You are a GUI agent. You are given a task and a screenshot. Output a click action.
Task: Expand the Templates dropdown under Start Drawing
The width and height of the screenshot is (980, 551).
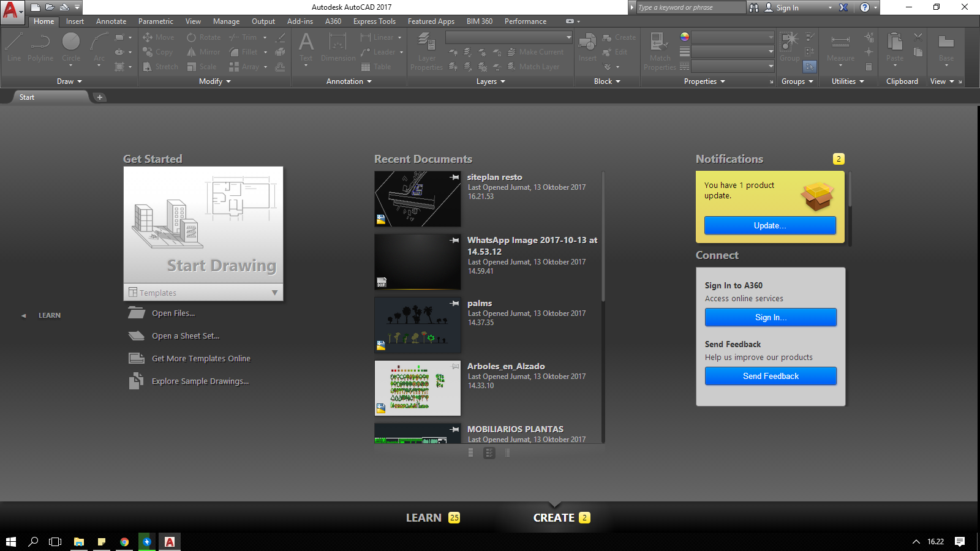click(x=275, y=293)
